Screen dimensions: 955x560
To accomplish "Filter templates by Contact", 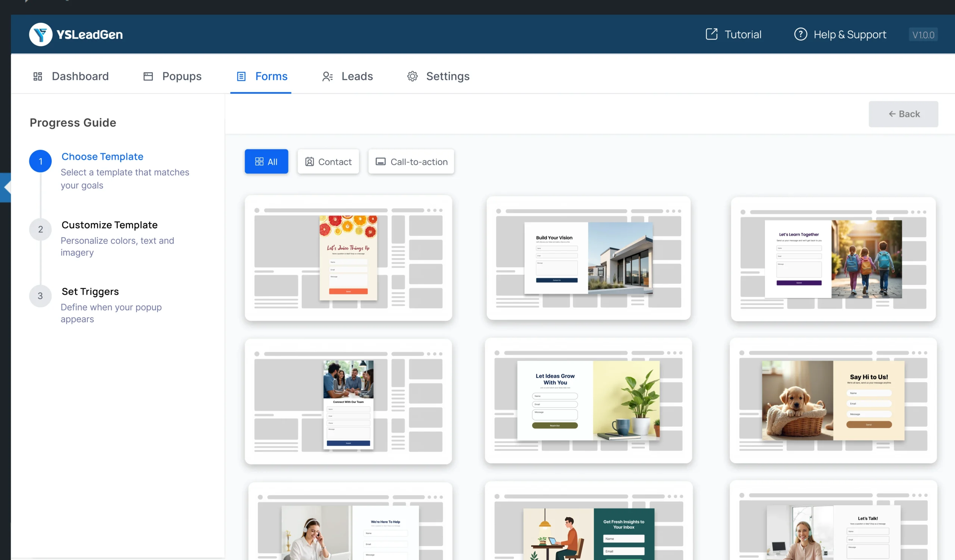I will coord(328,162).
